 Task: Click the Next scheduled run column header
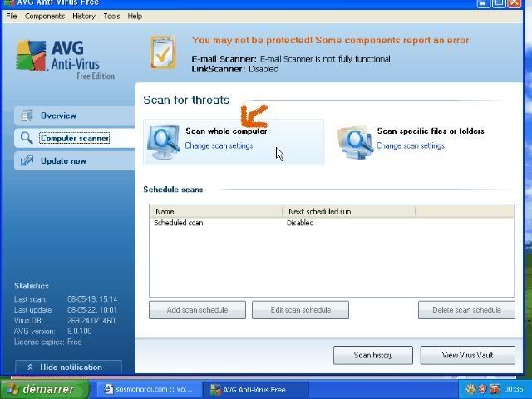(x=349, y=212)
